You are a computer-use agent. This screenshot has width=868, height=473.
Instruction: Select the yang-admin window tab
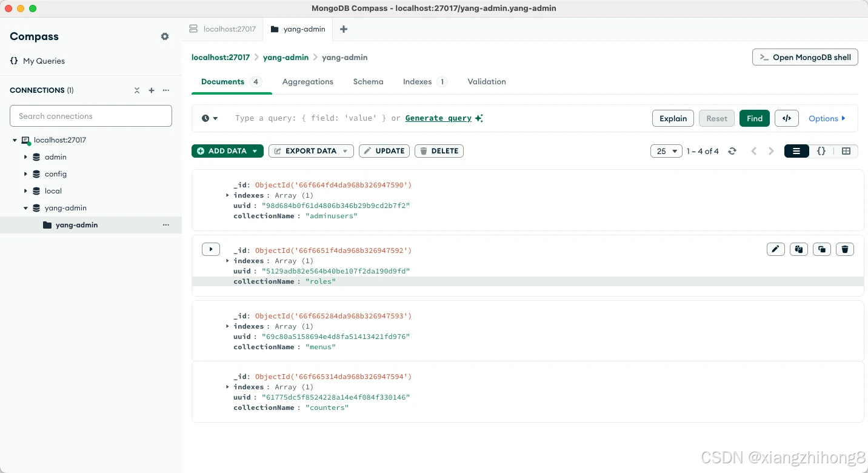(x=298, y=29)
